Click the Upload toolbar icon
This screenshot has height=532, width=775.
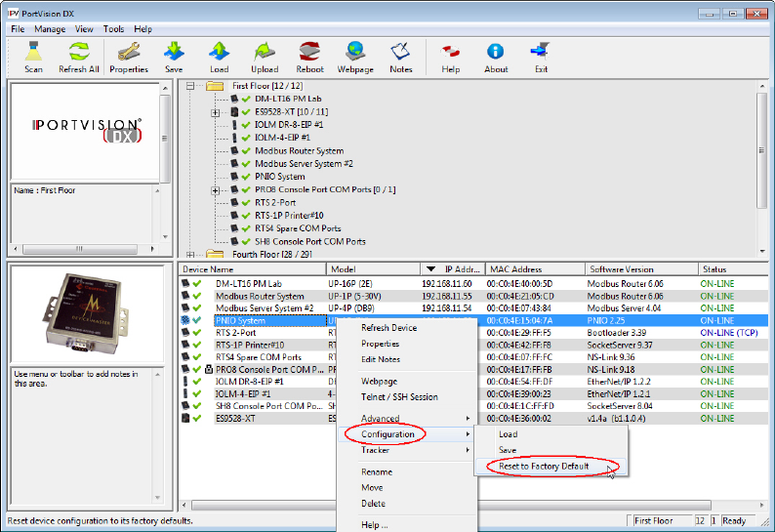(x=265, y=52)
